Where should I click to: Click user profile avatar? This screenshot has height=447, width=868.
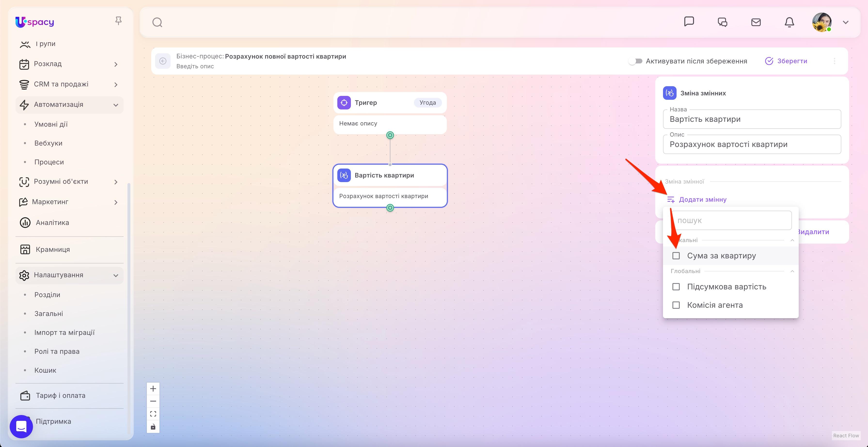click(822, 22)
